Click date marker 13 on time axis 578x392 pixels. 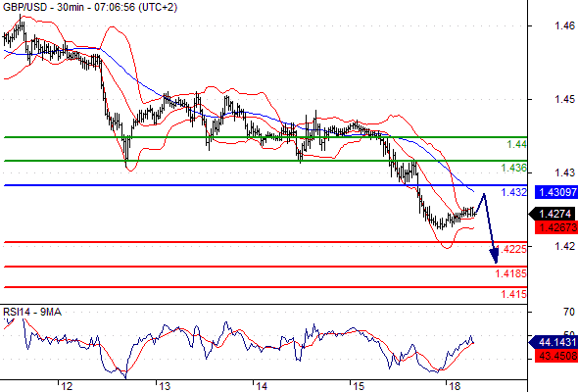(x=165, y=386)
